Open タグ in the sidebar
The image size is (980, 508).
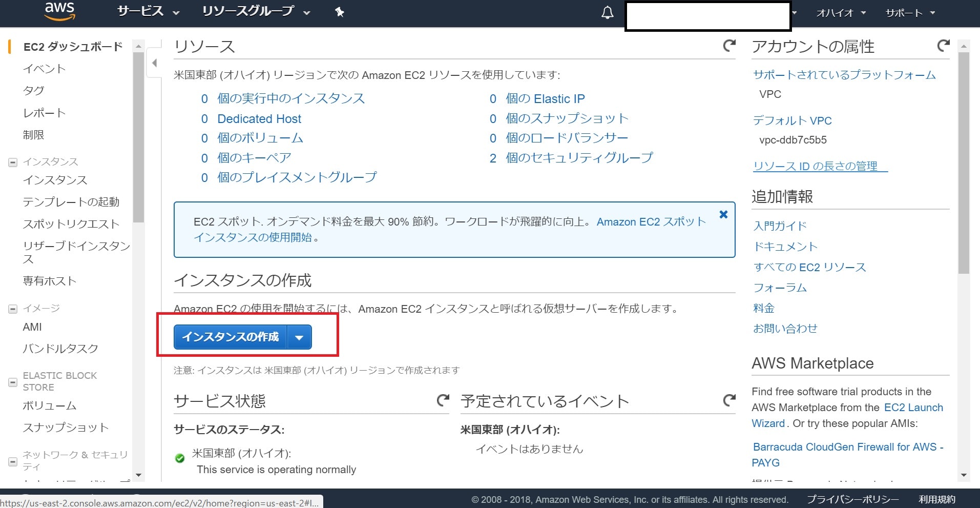point(34,91)
